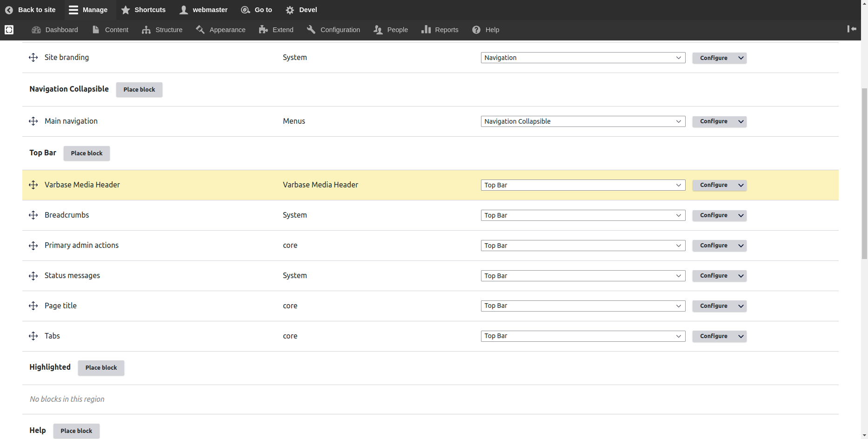Toggle the Shortcuts toolbar tray
The height and width of the screenshot is (439, 868).
[143, 10]
